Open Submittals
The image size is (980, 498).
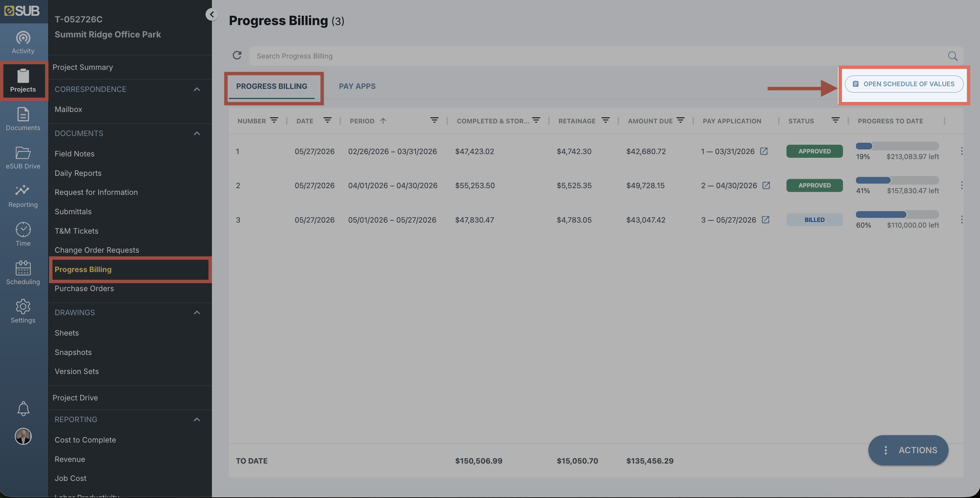73,212
